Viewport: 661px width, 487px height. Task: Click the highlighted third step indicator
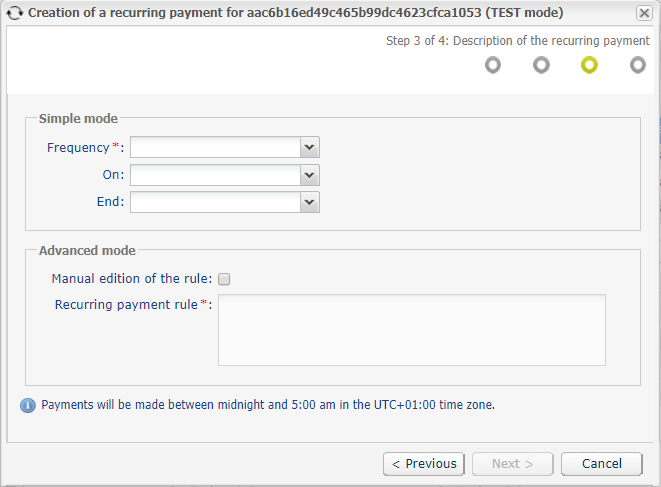pyautogui.click(x=589, y=65)
